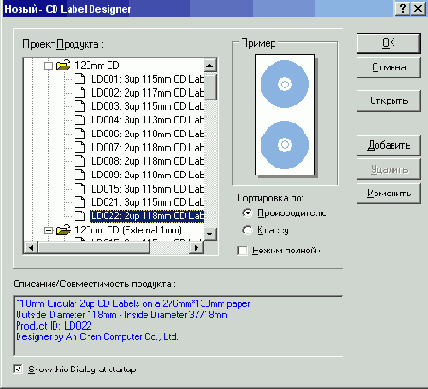Click the OK button
Screen dimensions: 428x389
point(388,43)
